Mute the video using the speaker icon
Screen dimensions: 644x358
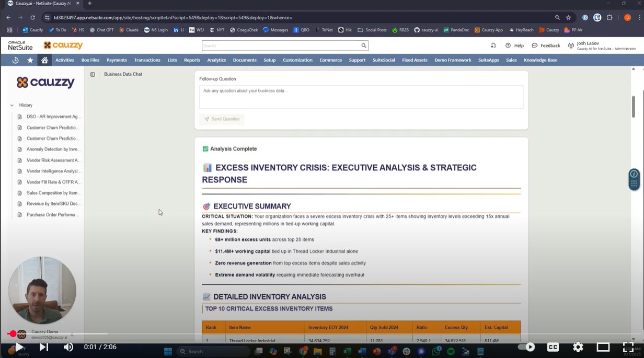click(68, 347)
